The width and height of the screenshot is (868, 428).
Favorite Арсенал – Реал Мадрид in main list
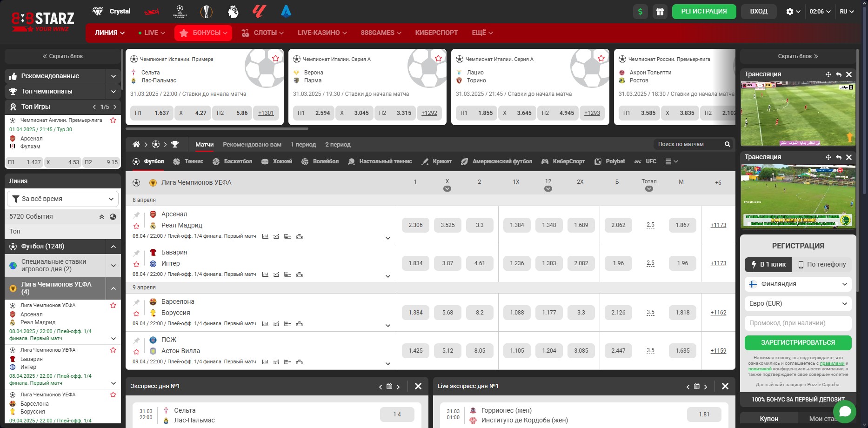tap(136, 226)
